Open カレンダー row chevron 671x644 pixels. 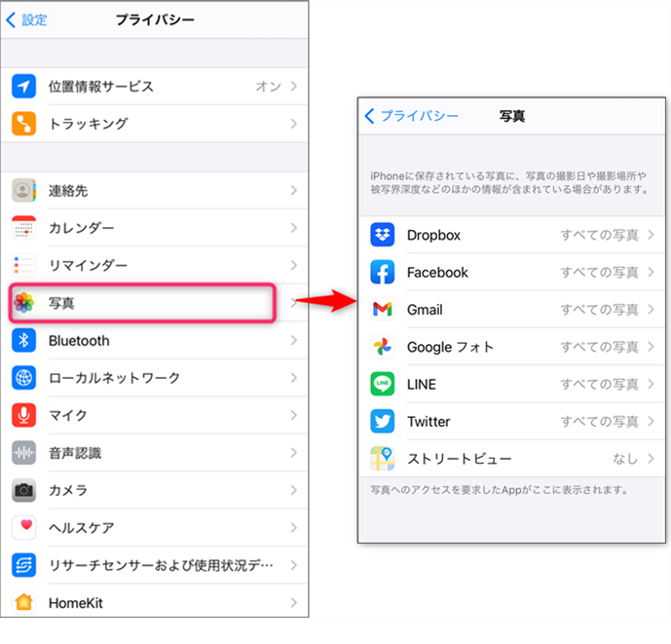click(x=293, y=227)
